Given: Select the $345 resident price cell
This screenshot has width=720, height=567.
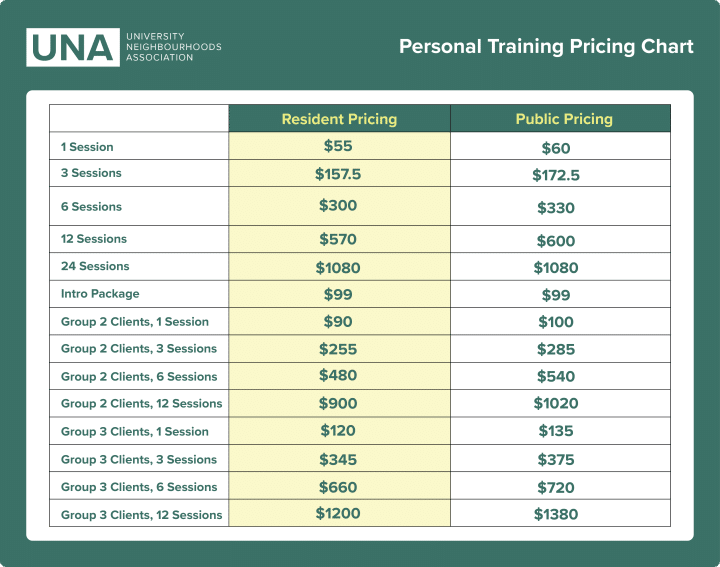Looking at the screenshot, I should point(338,459).
